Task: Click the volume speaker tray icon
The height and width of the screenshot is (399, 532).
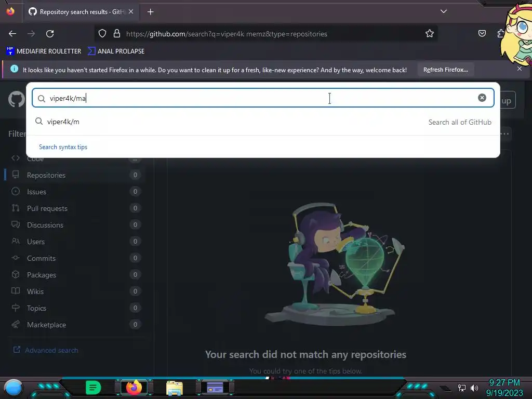Action: (474, 388)
